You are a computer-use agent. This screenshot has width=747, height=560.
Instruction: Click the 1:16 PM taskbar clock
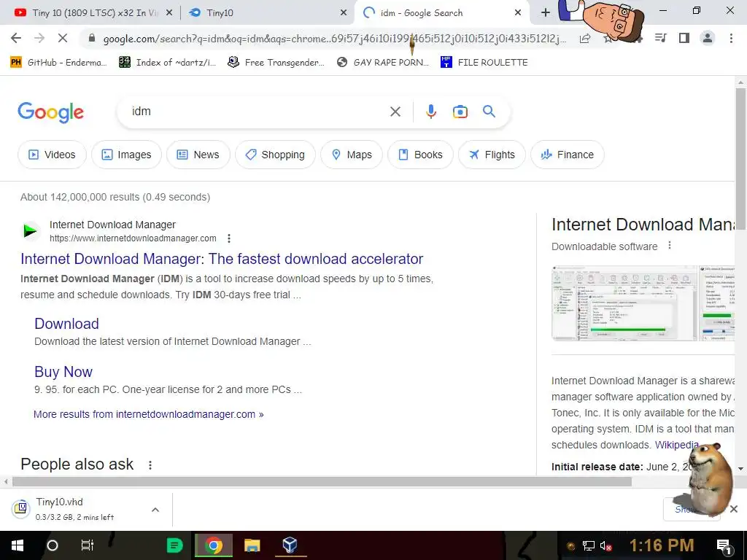[x=661, y=545]
